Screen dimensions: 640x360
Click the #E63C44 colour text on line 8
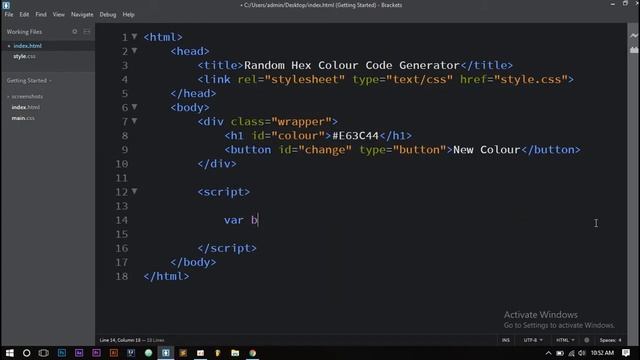tap(356, 136)
